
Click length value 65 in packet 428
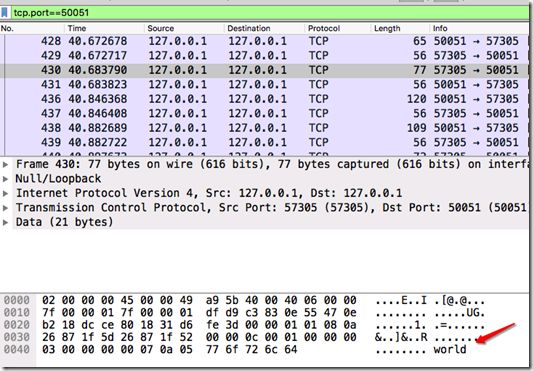pyautogui.click(x=420, y=41)
